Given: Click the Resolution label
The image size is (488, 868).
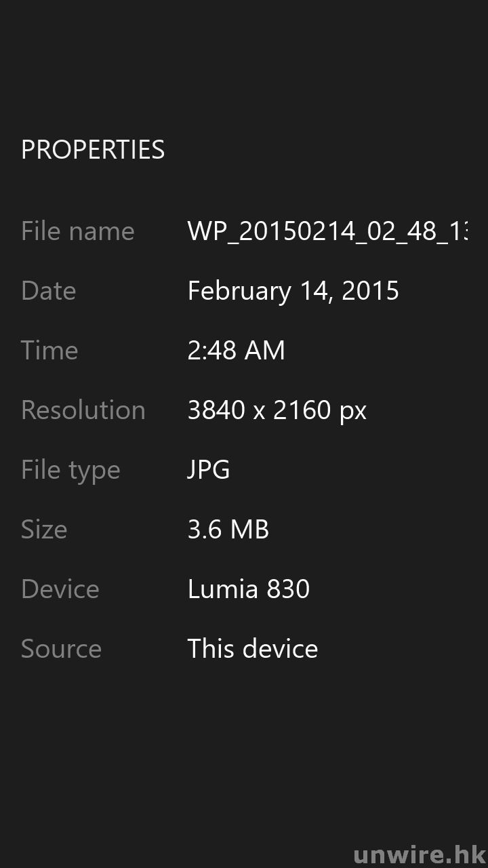Looking at the screenshot, I should [83, 410].
